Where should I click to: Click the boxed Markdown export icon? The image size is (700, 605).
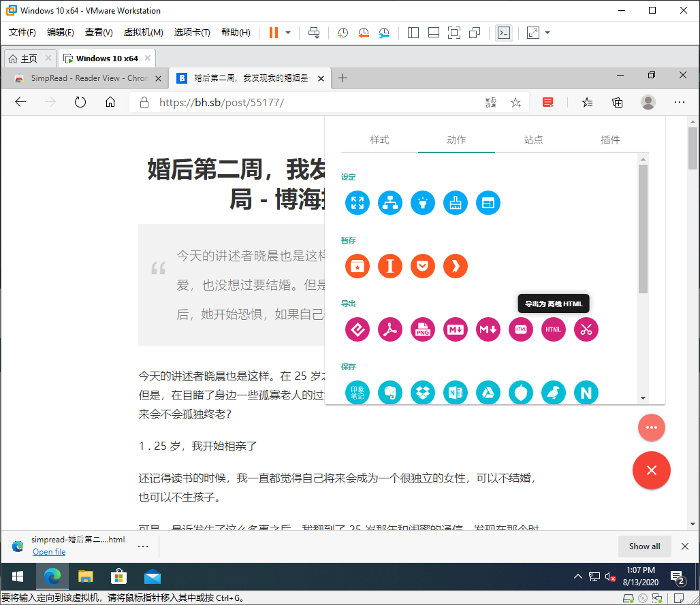click(x=456, y=329)
